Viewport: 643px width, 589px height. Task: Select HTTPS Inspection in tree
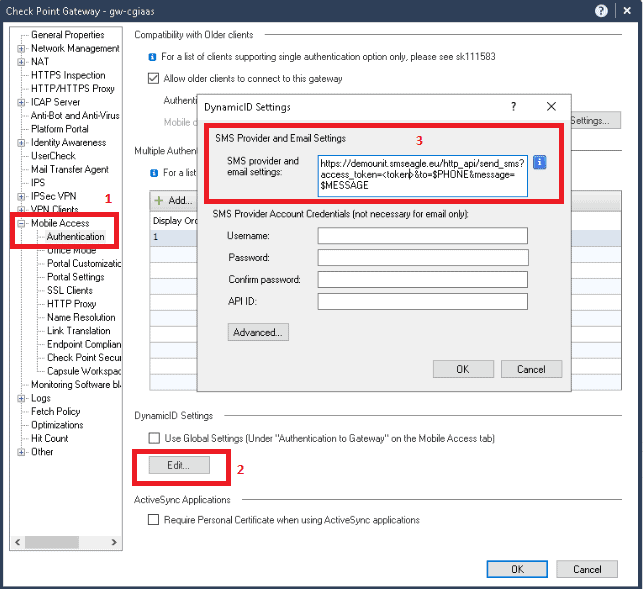click(68, 75)
